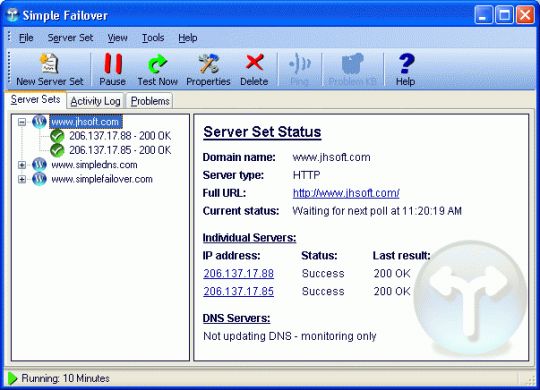Click the DNS Servers heading
Image resolution: width=540 pixels, height=390 pixels.
(x=236, y=318)
